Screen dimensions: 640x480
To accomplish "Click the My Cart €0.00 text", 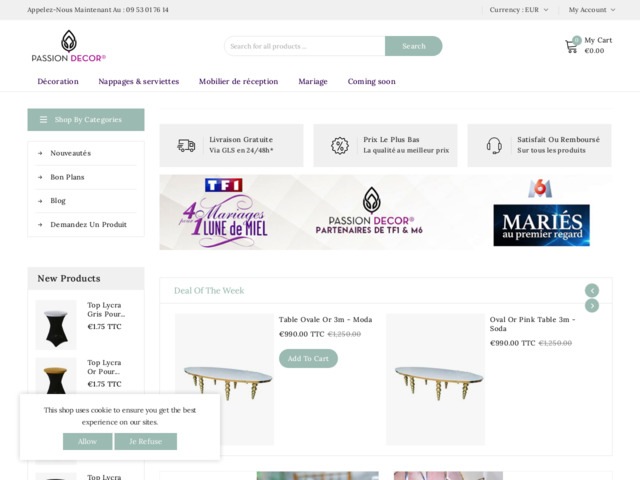I will (x=598, y=45).
